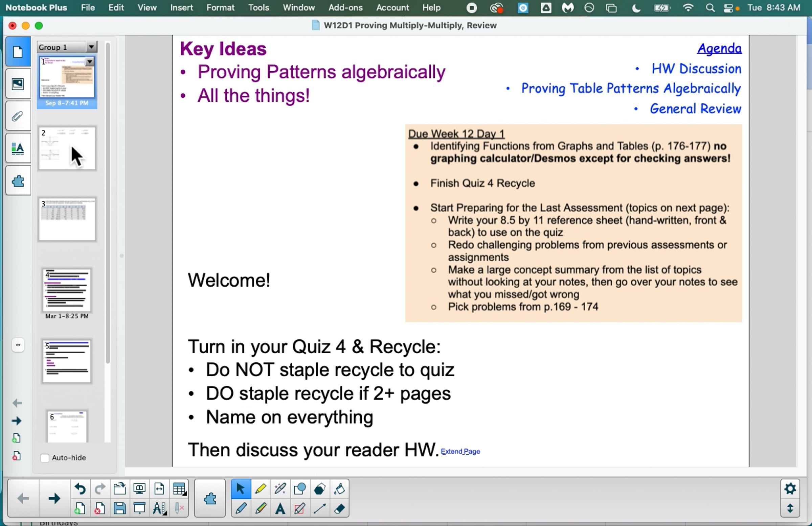Select the Text tool in bottom toolbar

tap(280, 508)
